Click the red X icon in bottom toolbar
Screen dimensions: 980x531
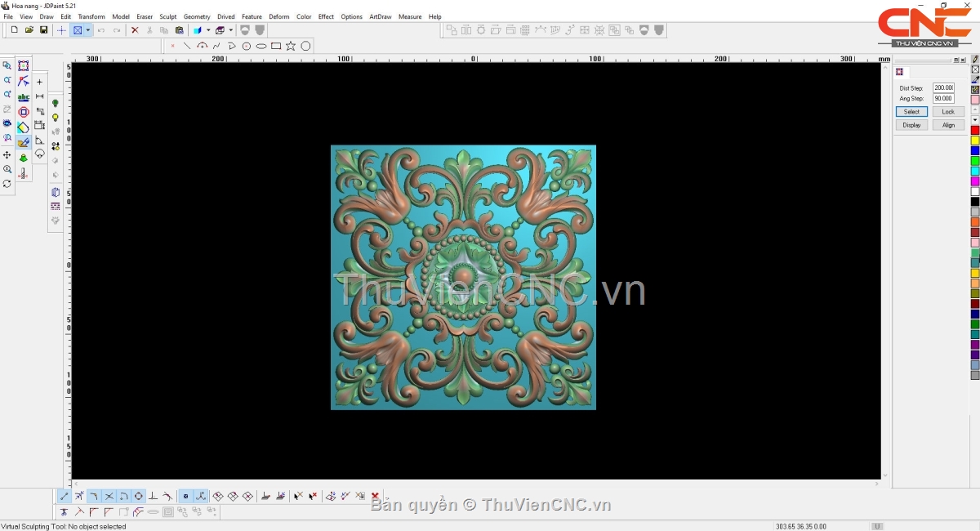click(375, 496)
